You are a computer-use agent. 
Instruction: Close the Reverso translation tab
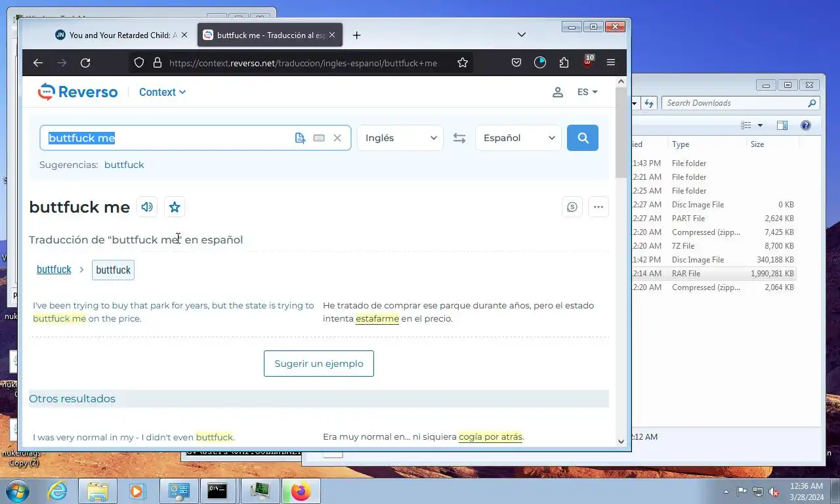point(332,35)
